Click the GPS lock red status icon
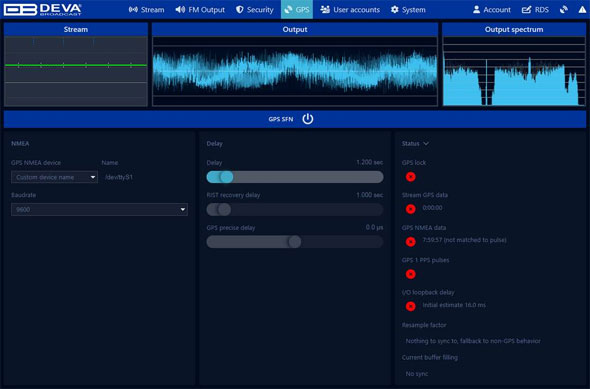Screen dimensions: 590x389 click(411, 176)
